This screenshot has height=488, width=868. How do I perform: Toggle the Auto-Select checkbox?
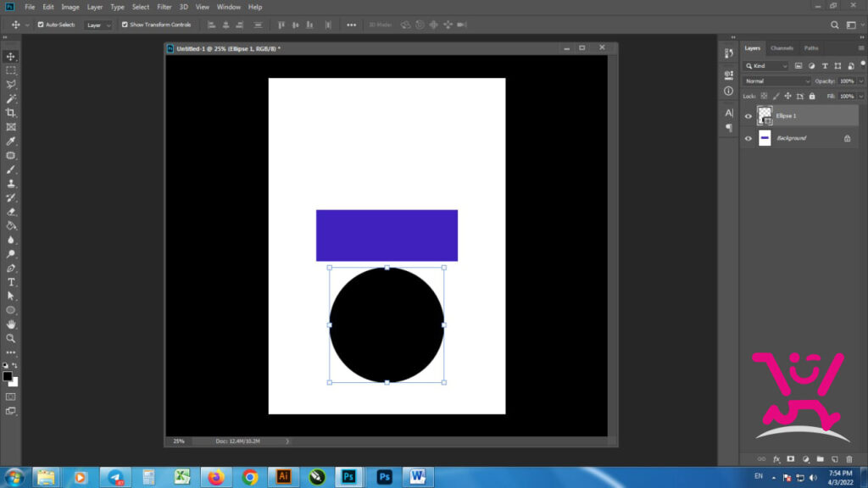(x=41, y=25)
